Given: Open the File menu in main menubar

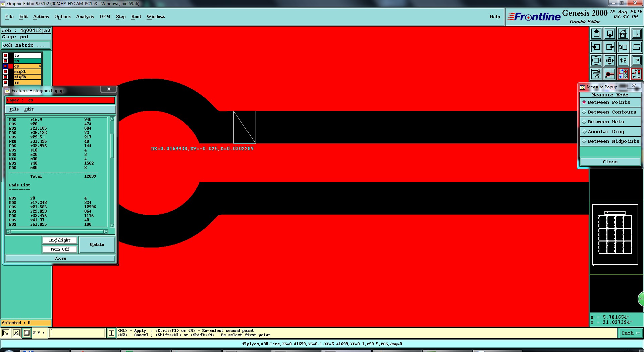Looking at the screenshot, I should pyautogui.click(x=9, y=17).
